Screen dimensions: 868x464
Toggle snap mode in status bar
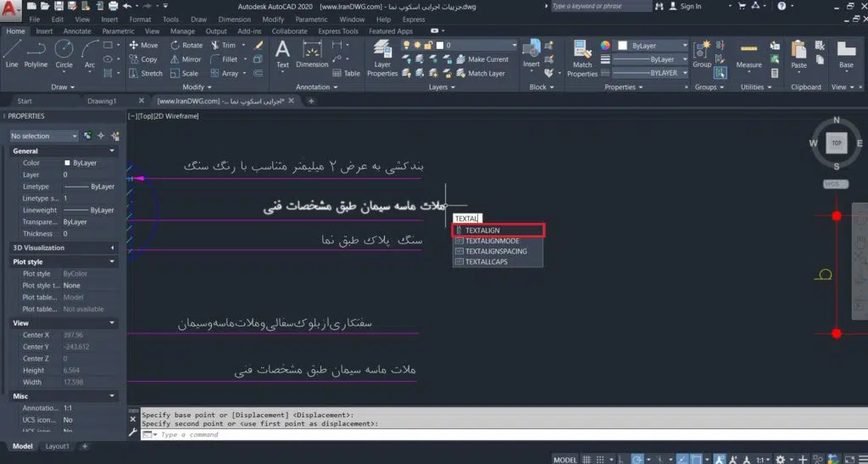click(600, 460)
